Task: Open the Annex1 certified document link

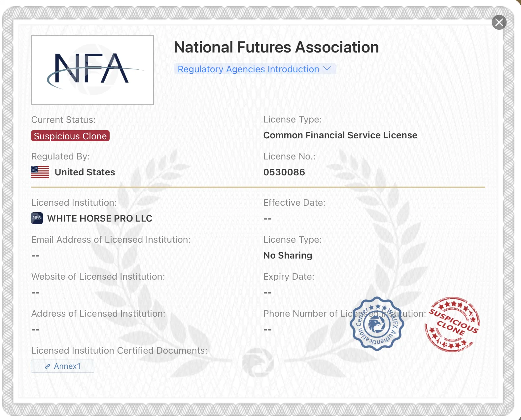Action: pos(62,366)
